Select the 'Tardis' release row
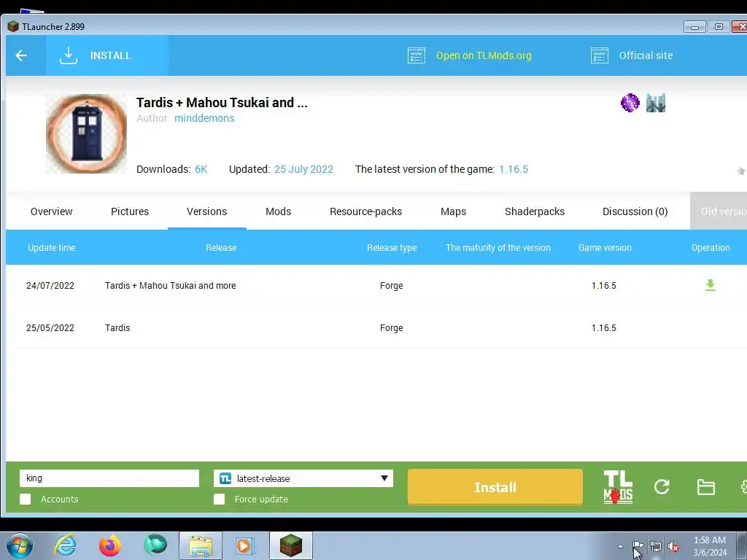The height and width of the screenshot is (560, 747). [376, 328]
